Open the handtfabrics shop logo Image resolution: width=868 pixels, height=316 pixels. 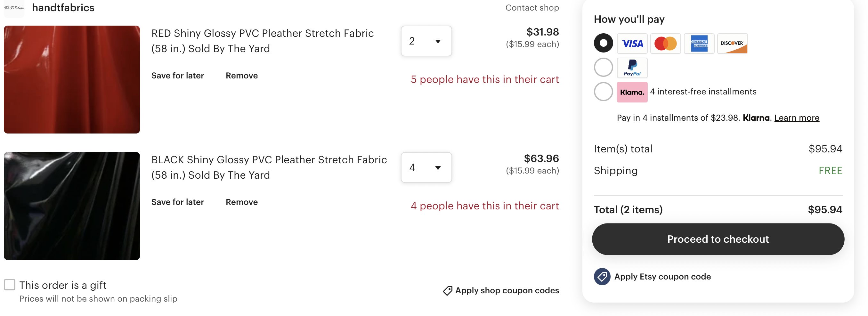pyautogui.click(x=14, y=8)
